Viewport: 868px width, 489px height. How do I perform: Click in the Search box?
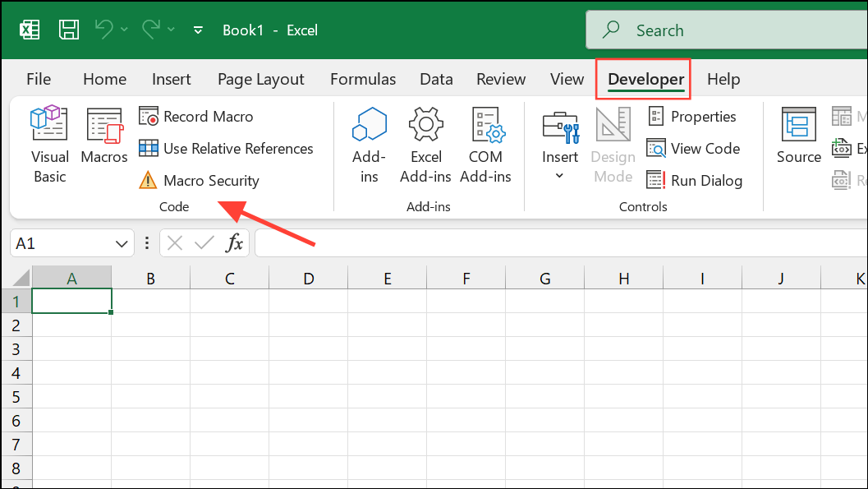tap(723, 30)
